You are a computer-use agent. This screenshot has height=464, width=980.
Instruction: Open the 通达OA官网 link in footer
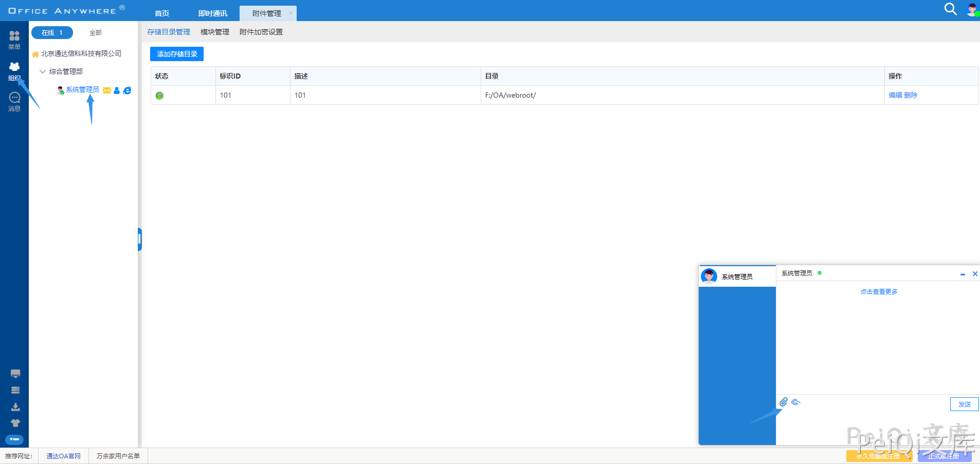click(64, 456)
